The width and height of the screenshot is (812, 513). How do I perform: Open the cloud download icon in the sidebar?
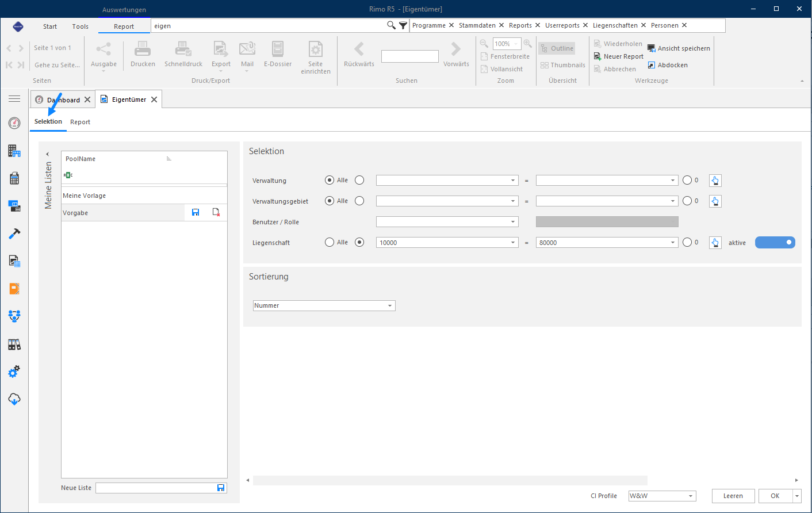coord(14,399)
